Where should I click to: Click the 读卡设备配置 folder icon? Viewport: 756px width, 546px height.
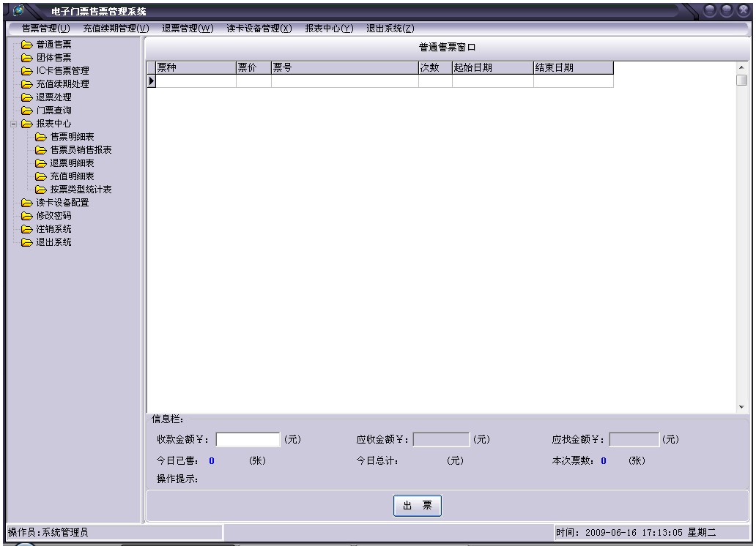pos(27,203)
